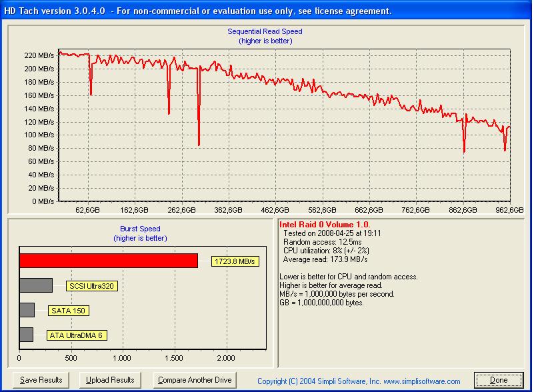Click the 'Lower is better for CPU' note

[x=349, y=277]
